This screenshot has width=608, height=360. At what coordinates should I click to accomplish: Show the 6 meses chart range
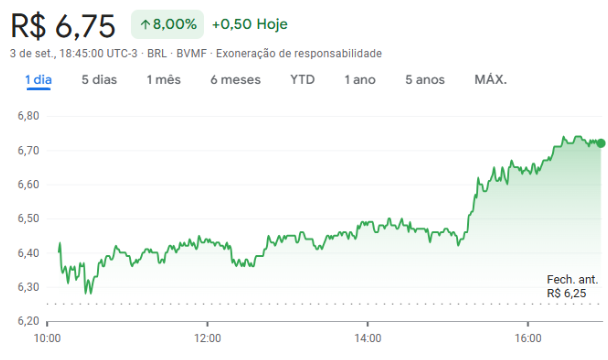pos(235,80)
